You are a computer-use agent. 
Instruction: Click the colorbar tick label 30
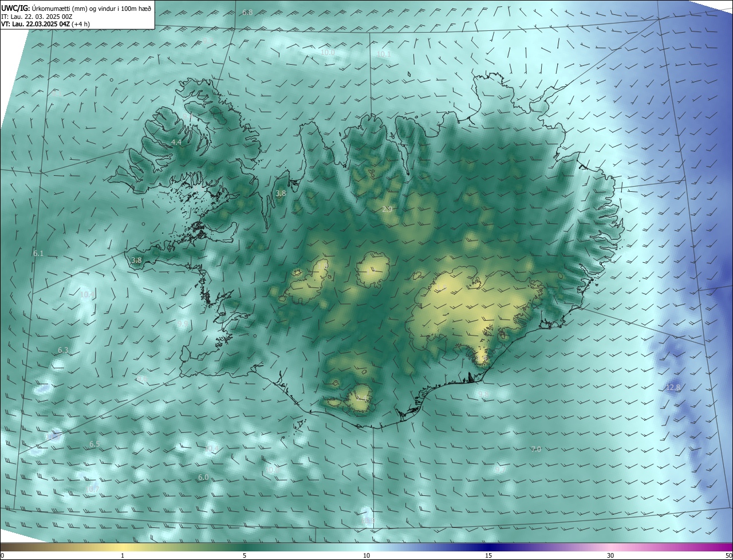pos(610,556)
